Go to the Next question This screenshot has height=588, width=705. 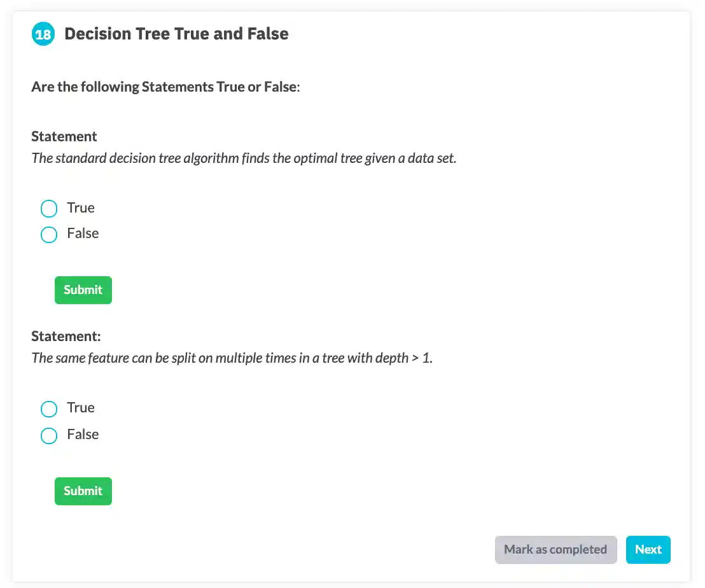pyautogui.click(x=648, y=550)
